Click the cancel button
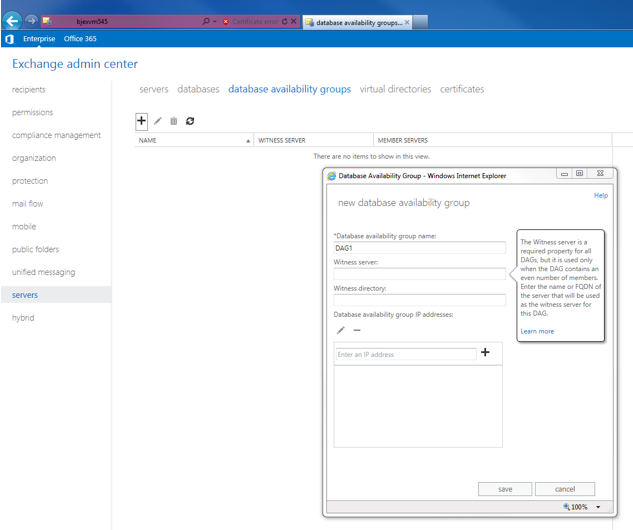 pos(565,489)
